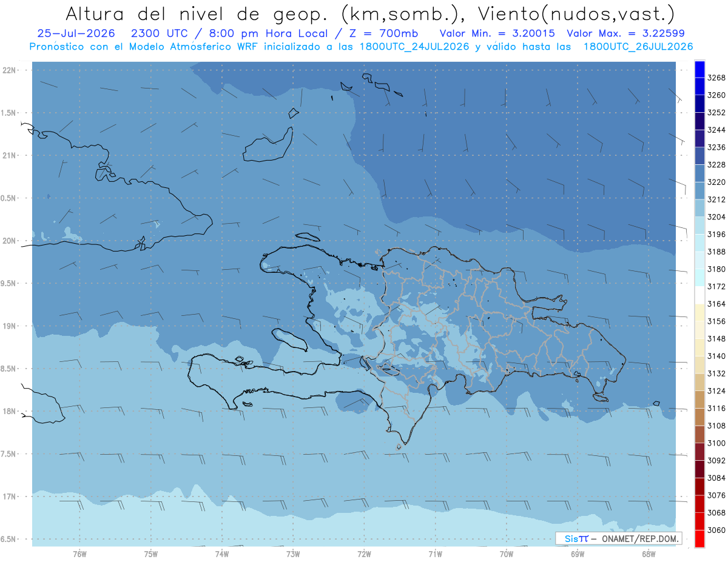
Task: Click the '20N' latitude label
Action: pyautogui.click(x=9, y=241)
